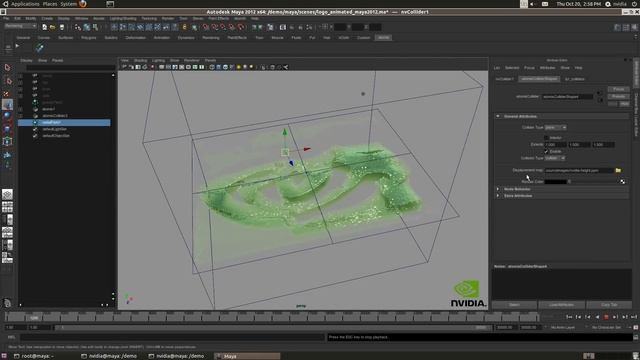Open texture map button beside Render Color

622,182
